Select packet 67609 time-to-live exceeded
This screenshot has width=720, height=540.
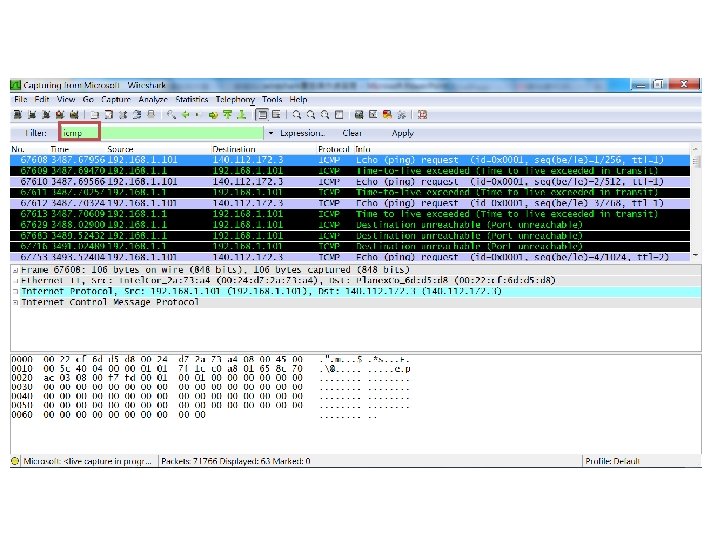click(x=350, y=171)
